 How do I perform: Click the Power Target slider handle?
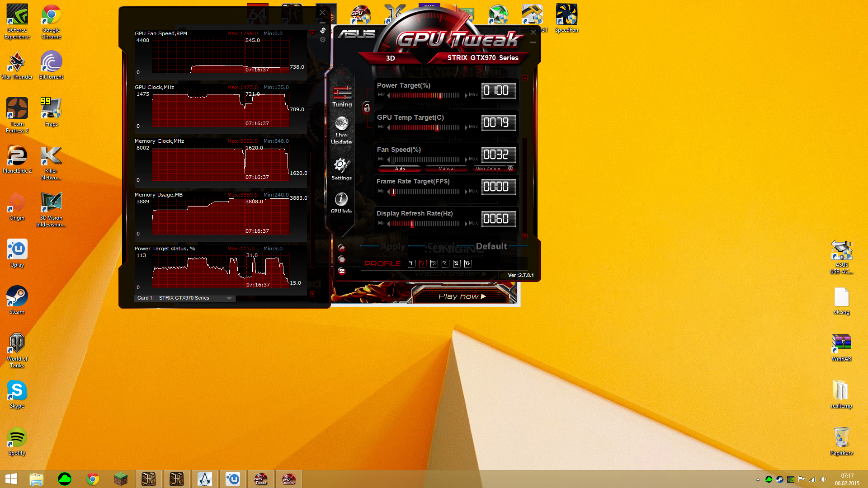(440, 95)
